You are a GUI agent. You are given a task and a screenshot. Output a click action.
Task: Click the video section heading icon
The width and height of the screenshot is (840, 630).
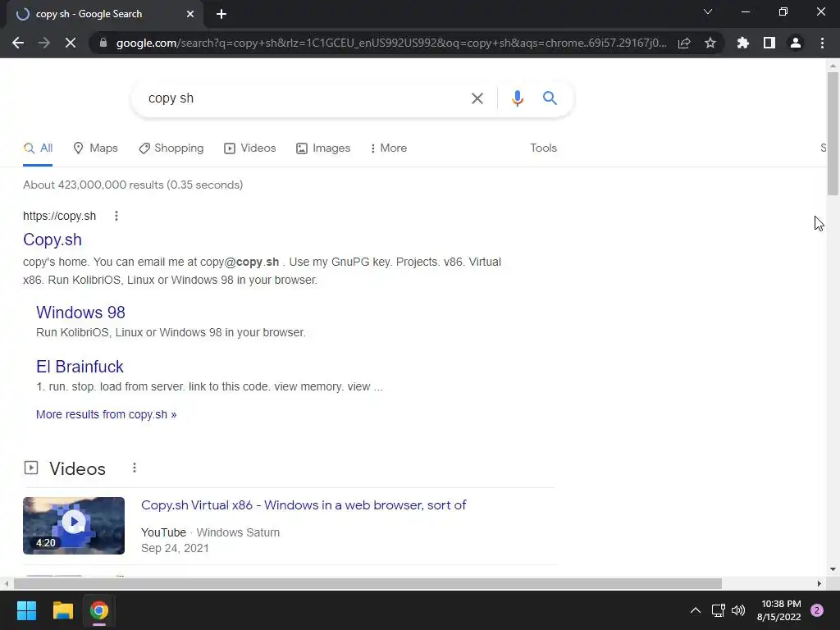(31, 468)
